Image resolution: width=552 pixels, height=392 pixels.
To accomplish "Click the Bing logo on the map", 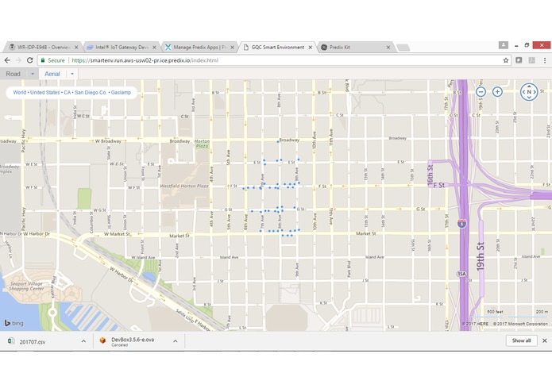I will pos(14,323).
